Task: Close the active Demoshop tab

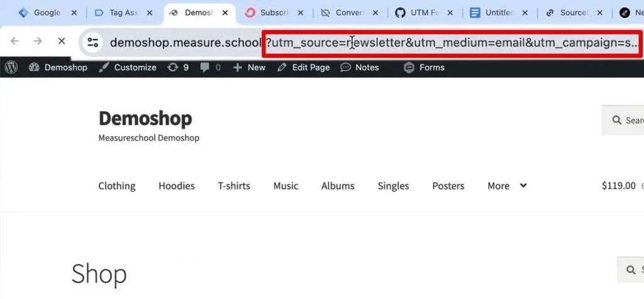Action: pos(225,13)
